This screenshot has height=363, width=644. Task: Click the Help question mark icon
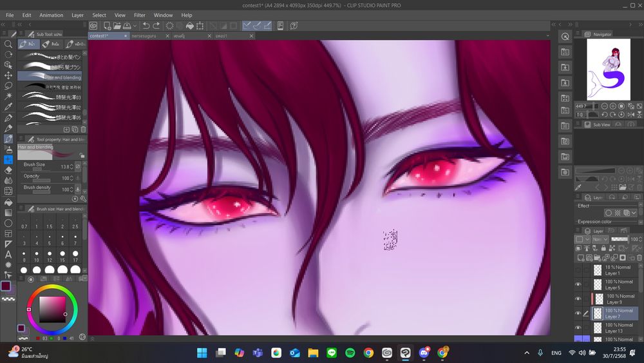coord(294,26)
